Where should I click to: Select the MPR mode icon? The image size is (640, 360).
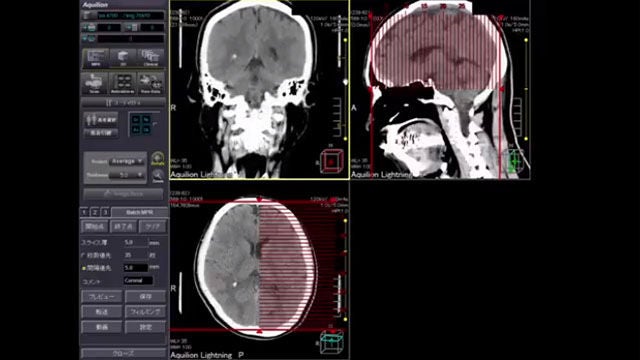(x=96, y=58)
